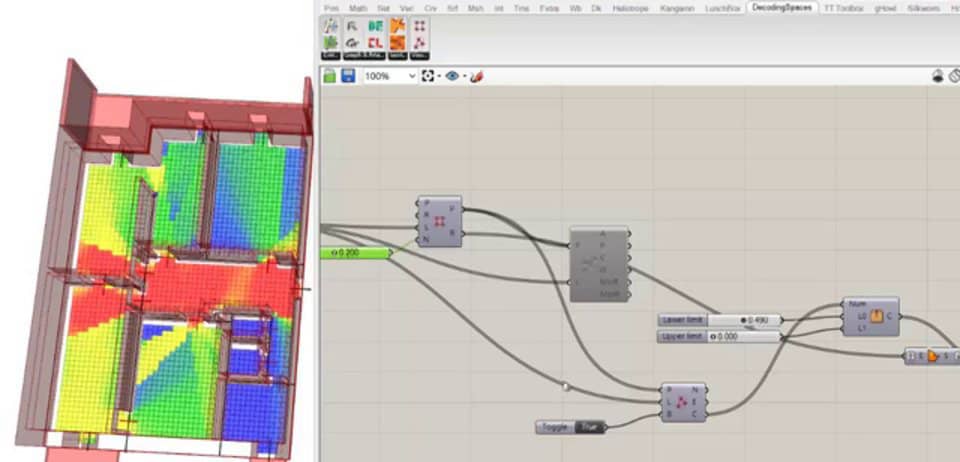
Task: Select the red graph nodes ribbon icon
Action: point(419,43)
